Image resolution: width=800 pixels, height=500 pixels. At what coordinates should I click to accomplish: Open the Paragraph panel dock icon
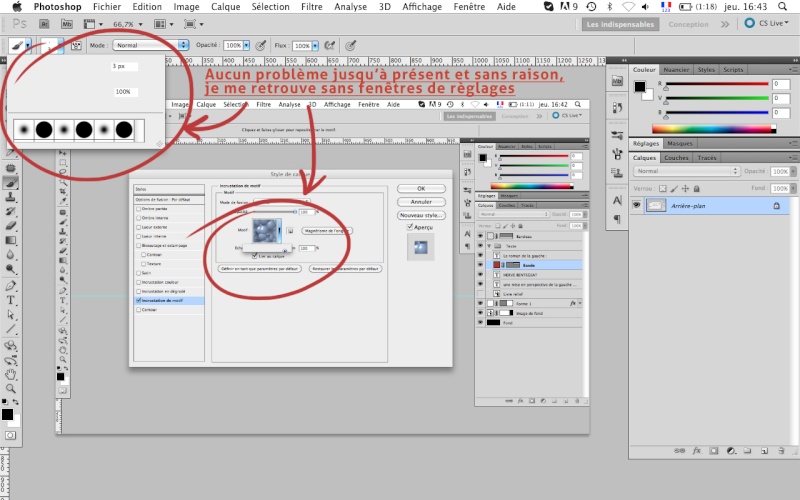point(617,218)
